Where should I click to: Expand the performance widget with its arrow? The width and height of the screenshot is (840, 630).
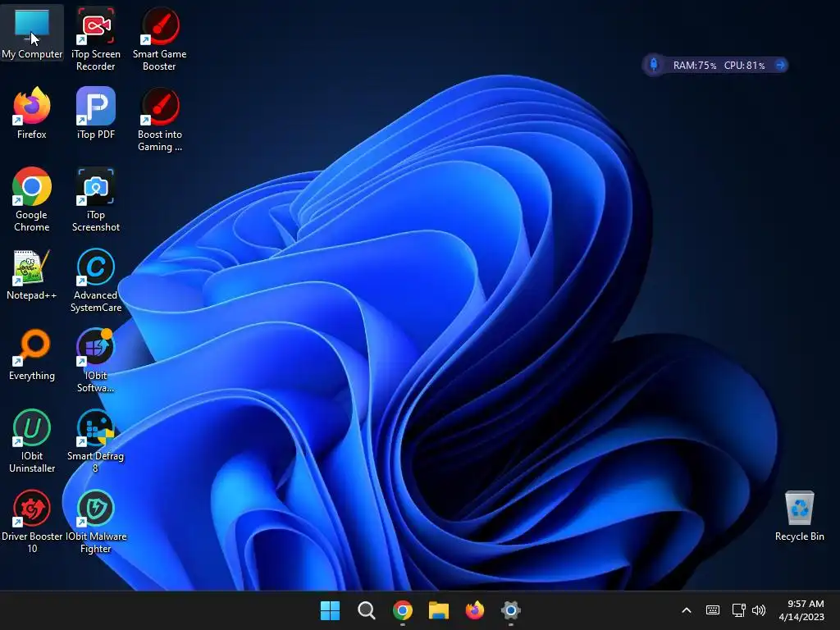[x=781, y=65]
